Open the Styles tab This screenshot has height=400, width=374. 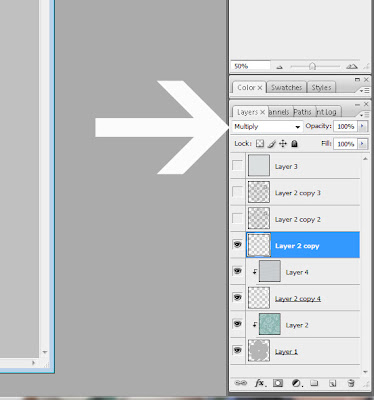point(321,88)
